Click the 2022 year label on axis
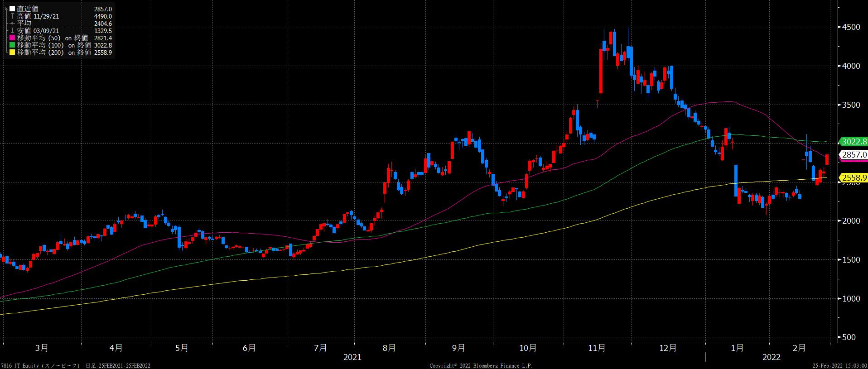 771,357
